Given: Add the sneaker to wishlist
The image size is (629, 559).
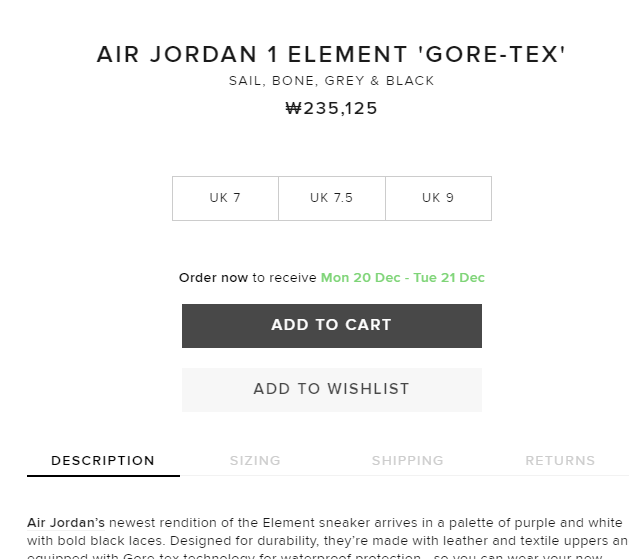Looking at the screenshot, I should tap(331, 389).
